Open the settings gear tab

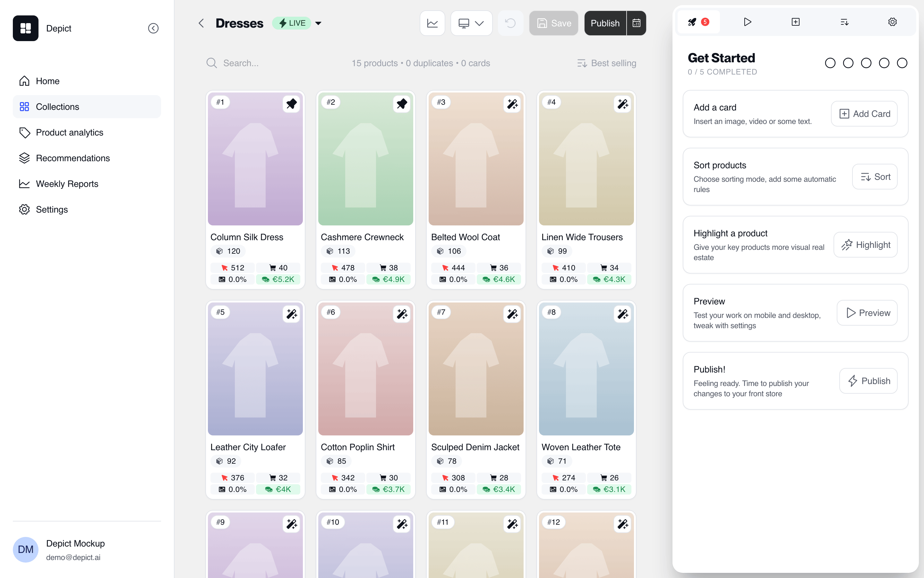click(892, 22)
